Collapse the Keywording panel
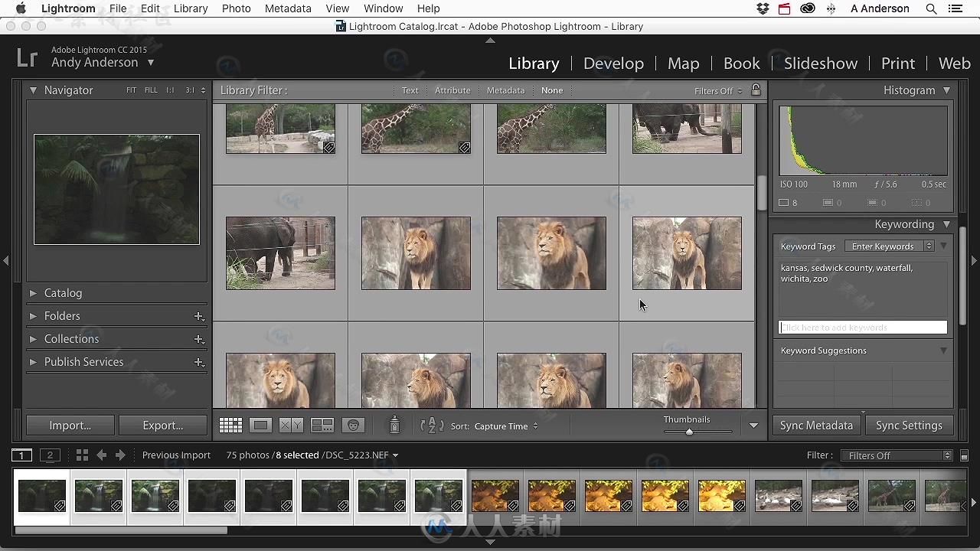Viewport: 980px width, 551px height. 946,224
